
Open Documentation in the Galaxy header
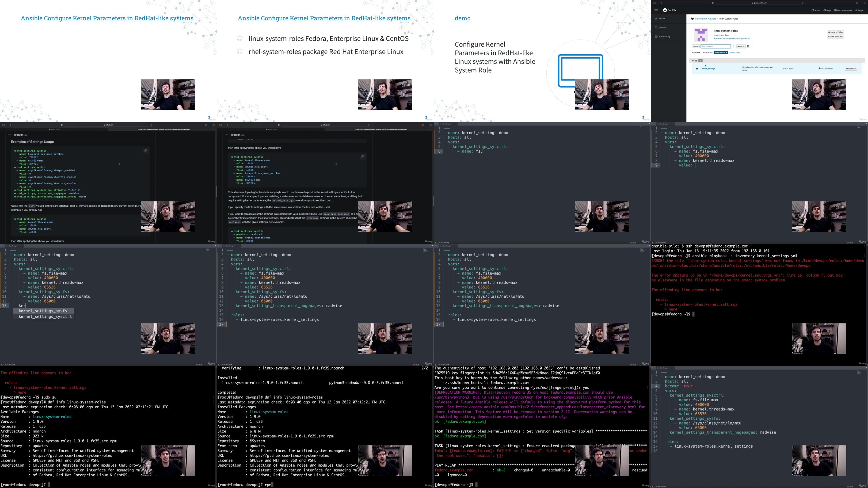(x=843, y=11)
